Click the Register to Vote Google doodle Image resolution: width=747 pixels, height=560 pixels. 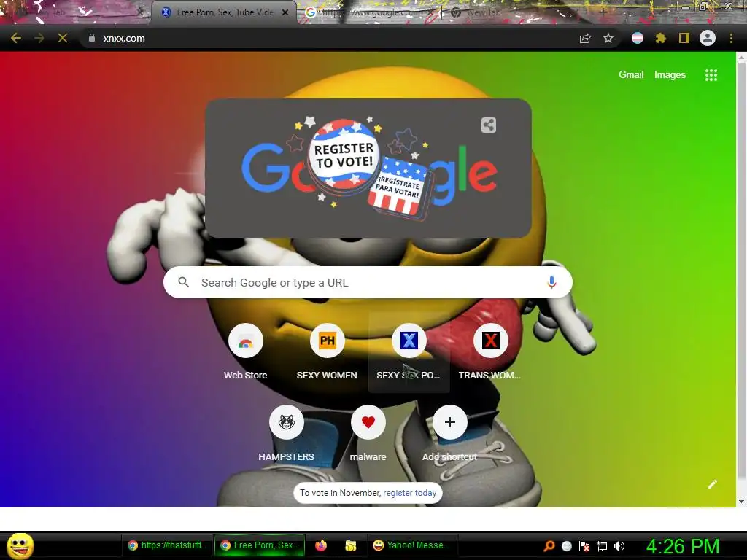tap(368, 168)
